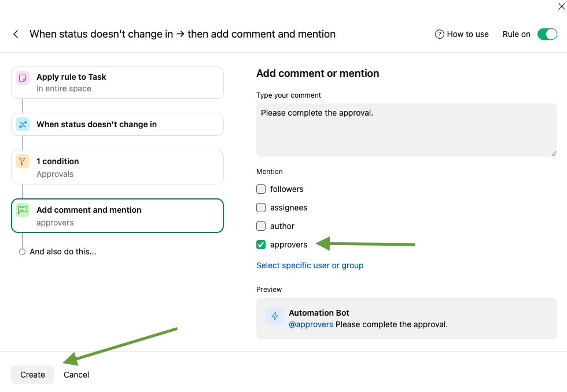The width and height of the screenshot is (567, 392).
Task: Click the How to use help icon
Action: click(x=440, y=34)
